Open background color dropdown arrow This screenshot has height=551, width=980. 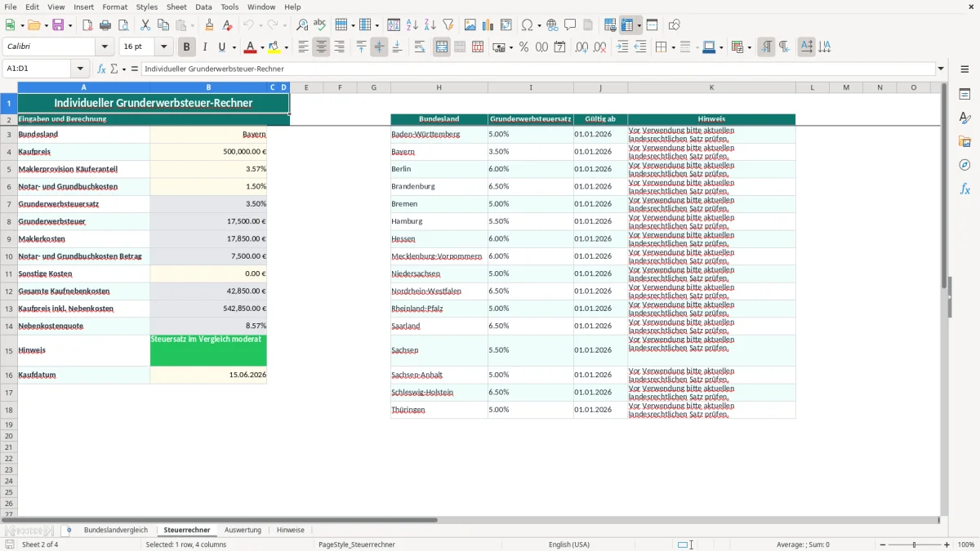pos(286,47)
